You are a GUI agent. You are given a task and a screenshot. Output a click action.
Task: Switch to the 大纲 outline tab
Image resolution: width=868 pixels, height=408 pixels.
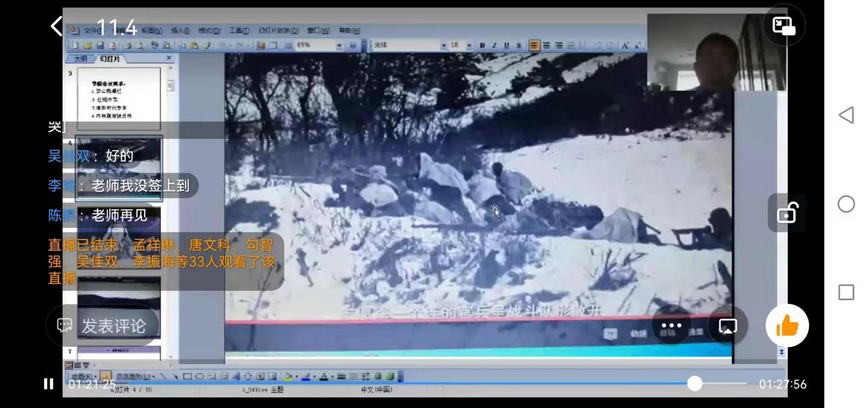80,59
